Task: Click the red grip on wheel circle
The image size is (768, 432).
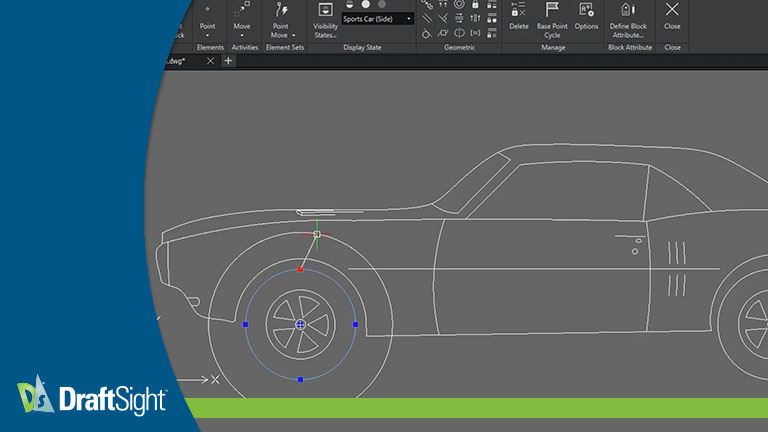Action: (x=300, y=269)
